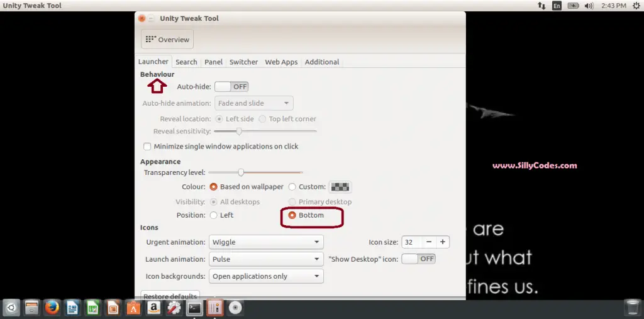Open the disc drive icon in the dock

pyautogui.click(x=235, y=308)
